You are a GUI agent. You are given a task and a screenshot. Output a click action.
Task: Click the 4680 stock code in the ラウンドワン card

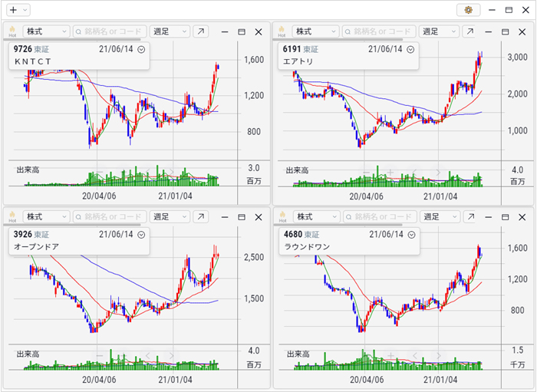coord(293,235)
